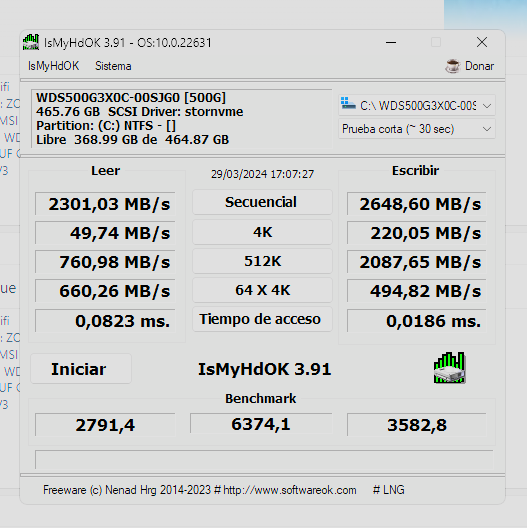
Task: Click the Benchmark section label
Action: click(261, 399)
